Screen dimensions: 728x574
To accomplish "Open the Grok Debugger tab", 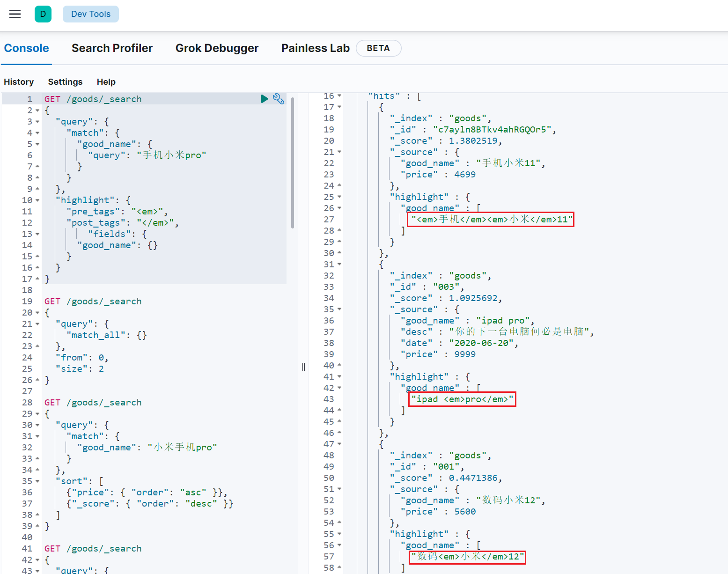I will tap(217, 48).
